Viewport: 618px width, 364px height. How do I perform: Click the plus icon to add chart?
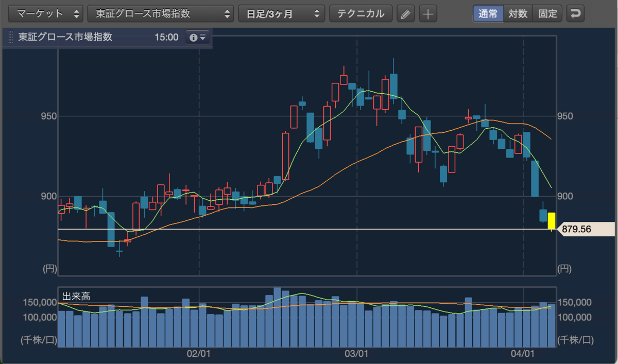click(x=428, y=14)
